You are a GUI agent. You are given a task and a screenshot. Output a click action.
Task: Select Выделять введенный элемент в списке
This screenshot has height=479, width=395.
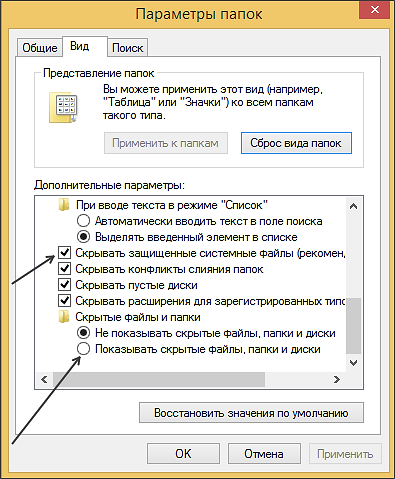tap(83, 237)
